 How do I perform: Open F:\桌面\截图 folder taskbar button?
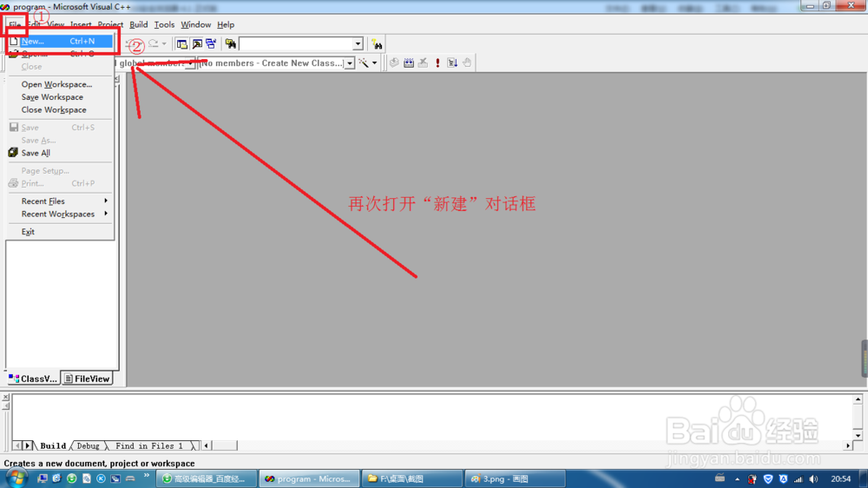pyautogui.click(x=411, y=478)
